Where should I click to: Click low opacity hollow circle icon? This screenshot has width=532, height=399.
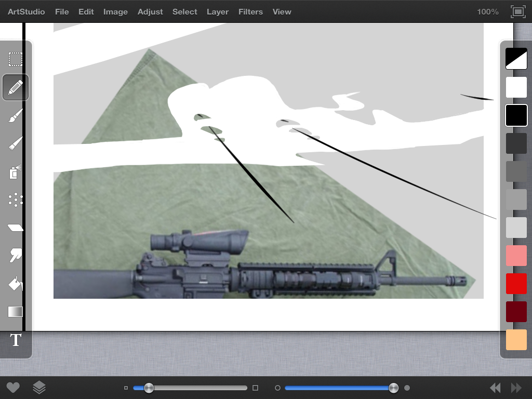(x=277, y=388)
